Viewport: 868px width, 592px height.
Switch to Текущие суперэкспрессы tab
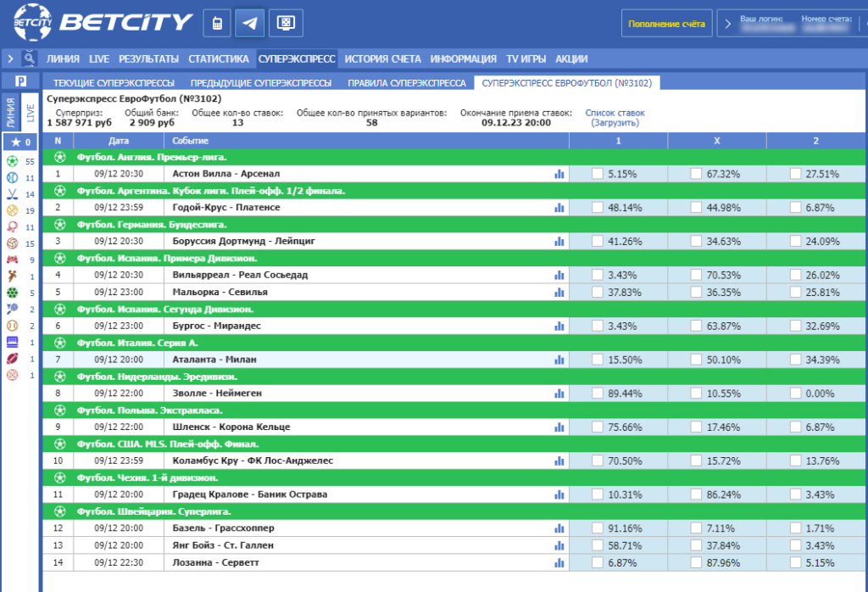click(x=114, y=83)
